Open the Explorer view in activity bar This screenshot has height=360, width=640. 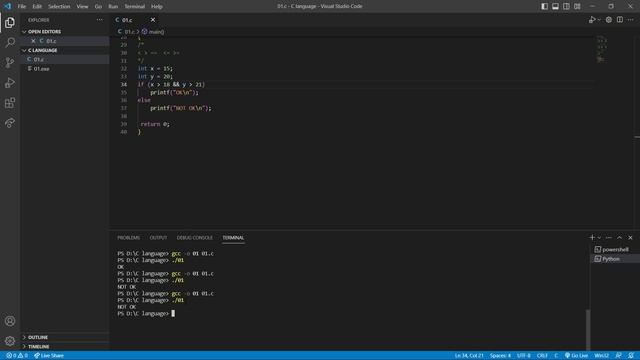pos(10,22)
